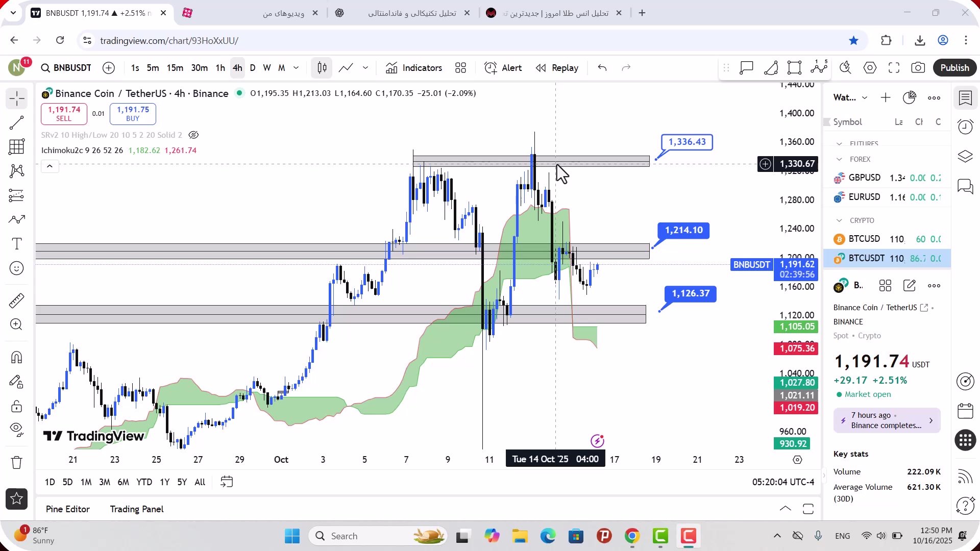The image size is (980, 551).
Task: Select the 4h timeframe
Action: click(x=237, y=68)
